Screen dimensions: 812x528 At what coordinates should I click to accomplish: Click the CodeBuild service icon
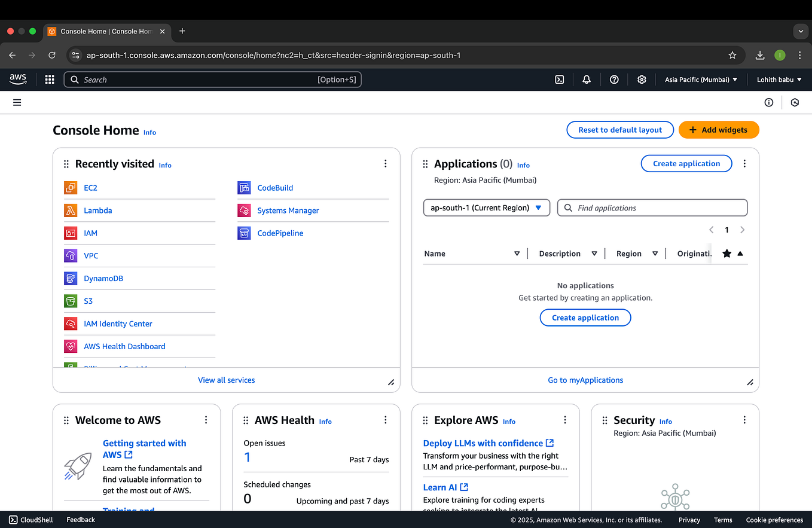[x=244, y=187]
